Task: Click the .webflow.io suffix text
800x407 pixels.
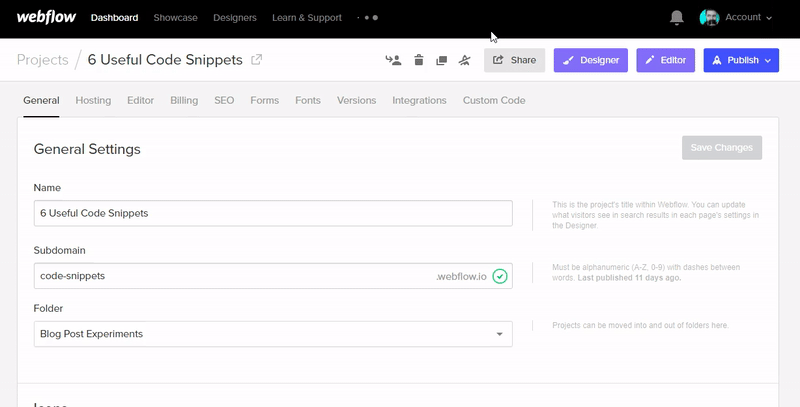Action: click(x=461, y=276)
